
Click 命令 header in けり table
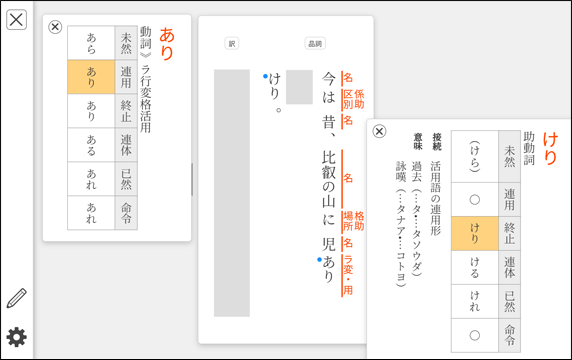pos(510,335)
